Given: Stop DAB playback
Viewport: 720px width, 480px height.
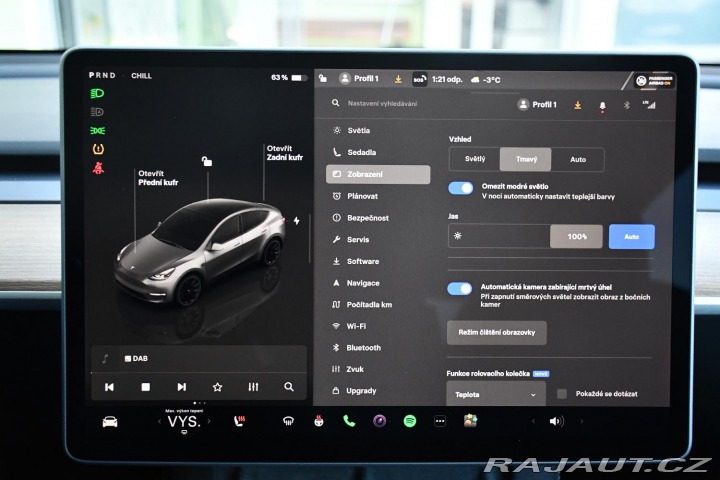Looking at the screenshot, I should click(146, 387).
